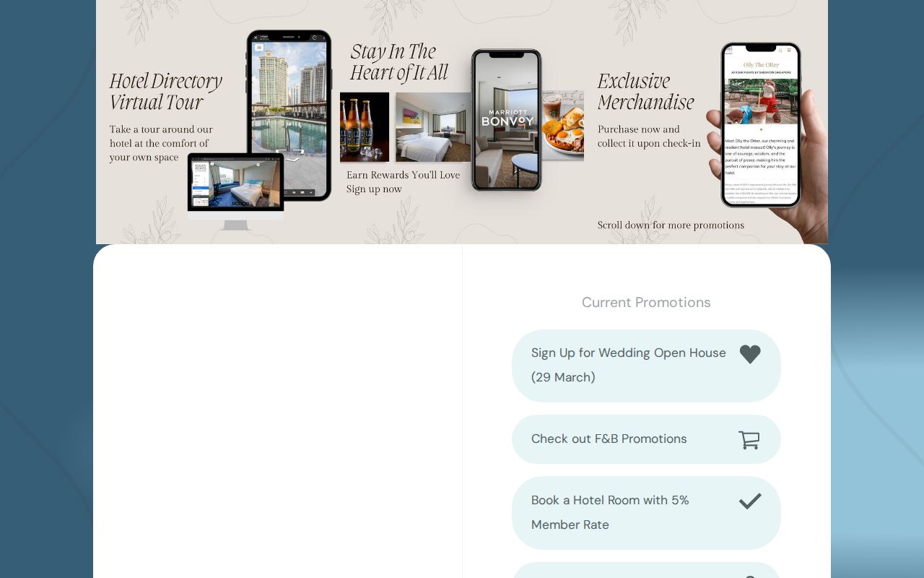Click the Current Promotions heading
Image resolution: width=924 pixels, height=578 pixels.
point(646,303)
